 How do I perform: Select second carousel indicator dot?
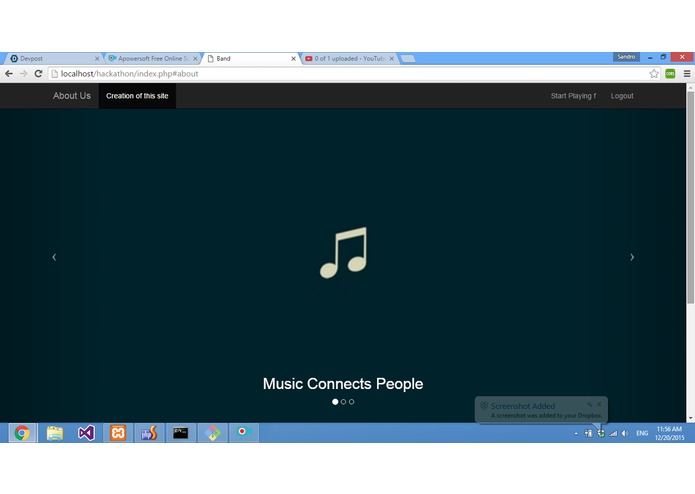[x=344, y=402]
